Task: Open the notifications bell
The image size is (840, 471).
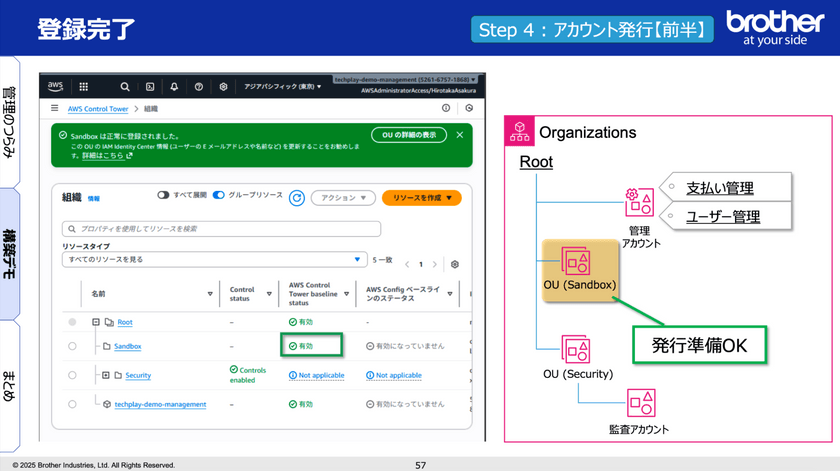Action: (x=174, y=87)
